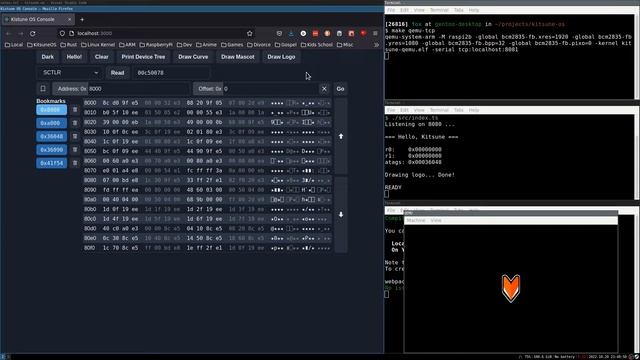The height and width of the screenshot is (360, 640).
Task: Jump to bookmark 0x41f54
Action: point(51,163)
